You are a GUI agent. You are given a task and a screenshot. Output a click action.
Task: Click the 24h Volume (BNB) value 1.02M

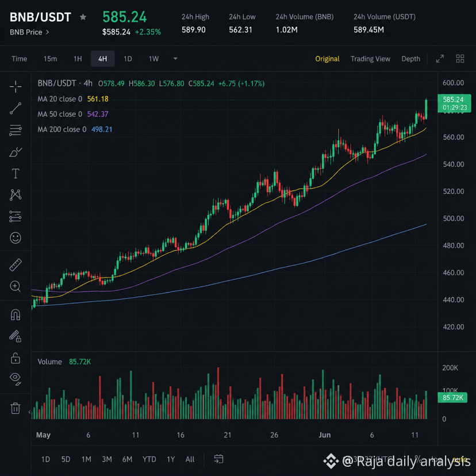[x=286, y=30]
